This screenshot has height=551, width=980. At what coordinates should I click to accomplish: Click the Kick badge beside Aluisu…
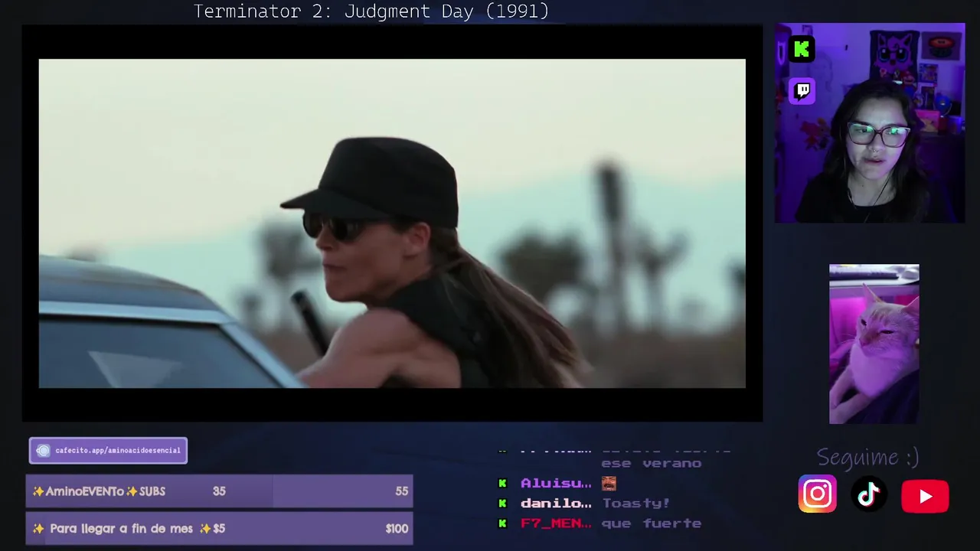click(x=502, y=484)
